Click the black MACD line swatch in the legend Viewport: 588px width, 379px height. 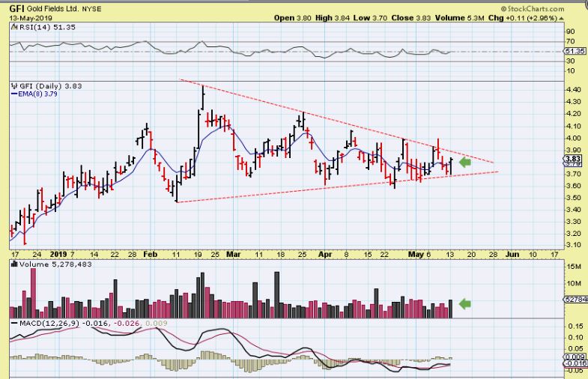pyautogui.click(x=14, y=323)
